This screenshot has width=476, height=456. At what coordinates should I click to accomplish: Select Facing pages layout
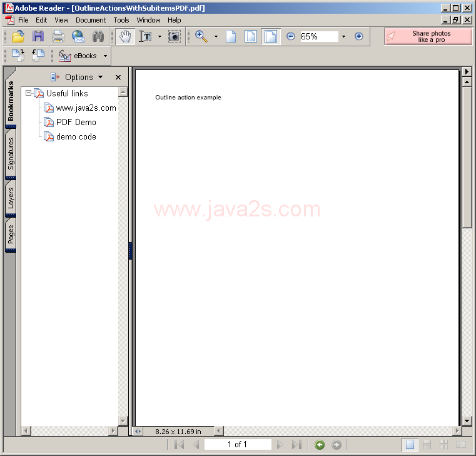pyautogui.click(x=461, y=445)
